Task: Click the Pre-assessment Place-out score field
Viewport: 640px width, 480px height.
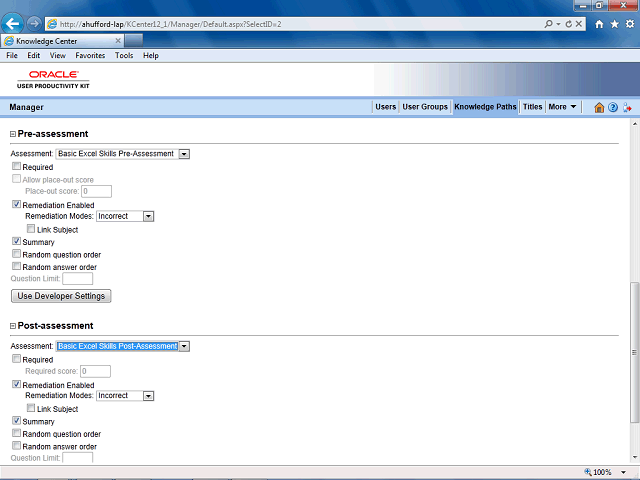Action: point(97,191)
